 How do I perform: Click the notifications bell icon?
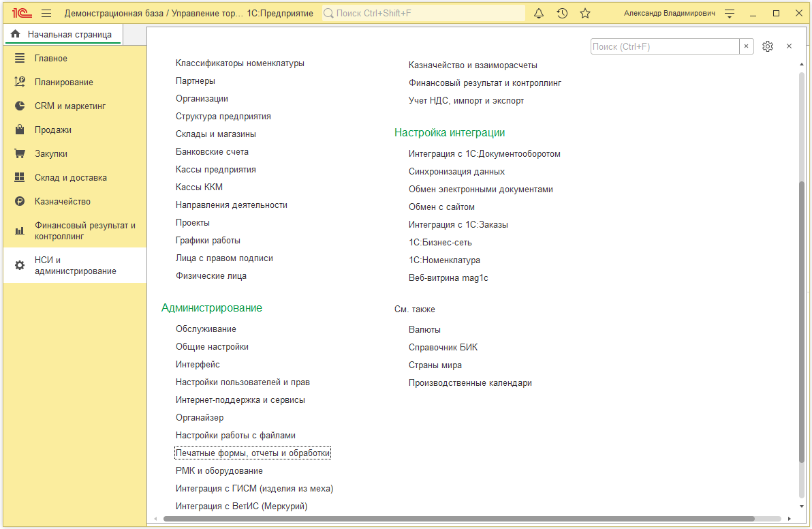pos(539,14)
